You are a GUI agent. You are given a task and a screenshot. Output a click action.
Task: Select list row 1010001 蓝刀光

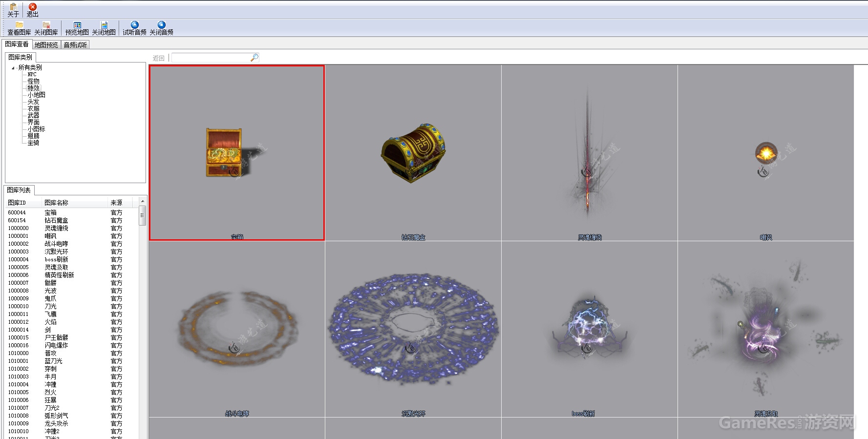pos(72,361)
